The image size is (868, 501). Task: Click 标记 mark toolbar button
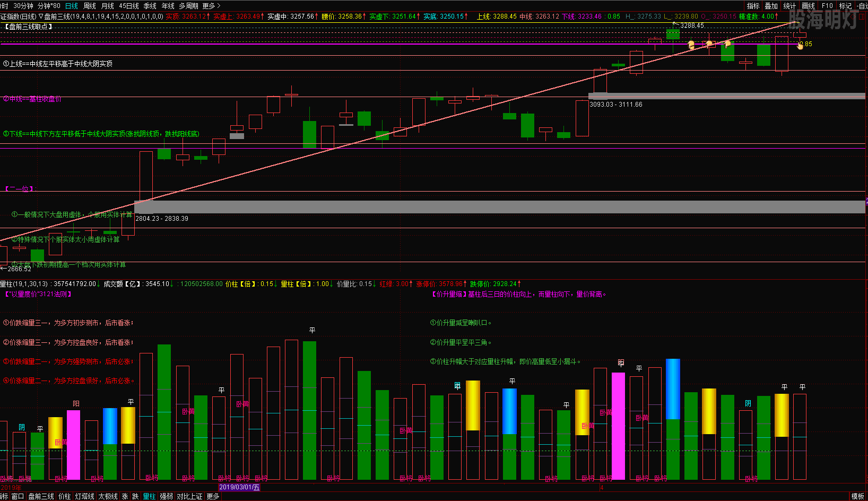[x=846, y=6]
